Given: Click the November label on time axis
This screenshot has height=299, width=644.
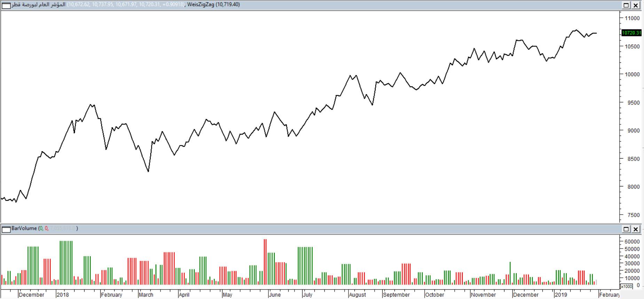Looking at the screenshot, I should coord(483,294).
